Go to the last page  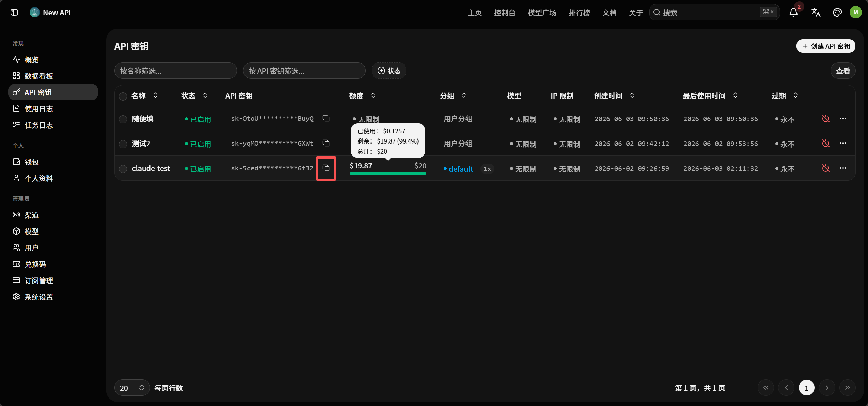(848, 388)
